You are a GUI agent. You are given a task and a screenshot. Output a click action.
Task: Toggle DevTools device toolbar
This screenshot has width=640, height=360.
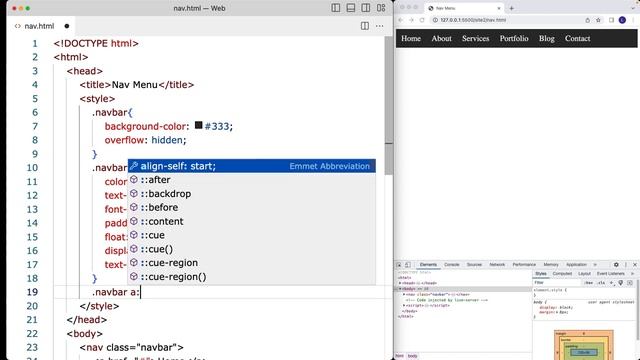[x=408, y=264]
